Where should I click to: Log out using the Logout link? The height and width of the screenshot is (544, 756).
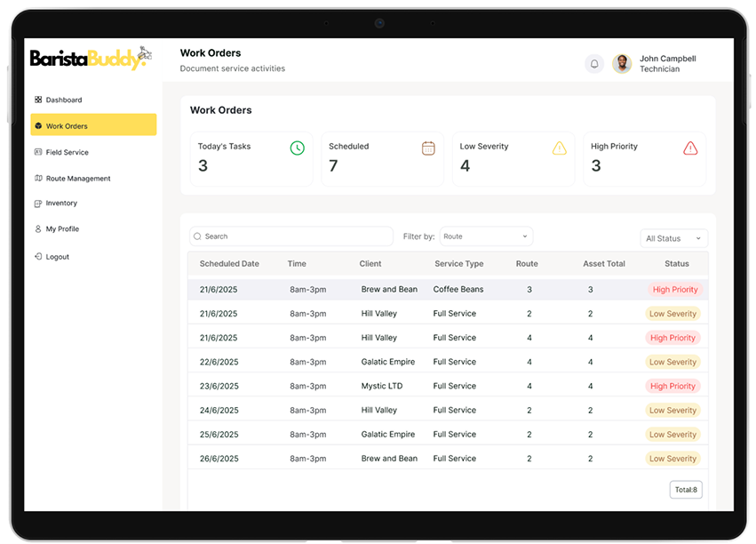(x=57, y=257)
